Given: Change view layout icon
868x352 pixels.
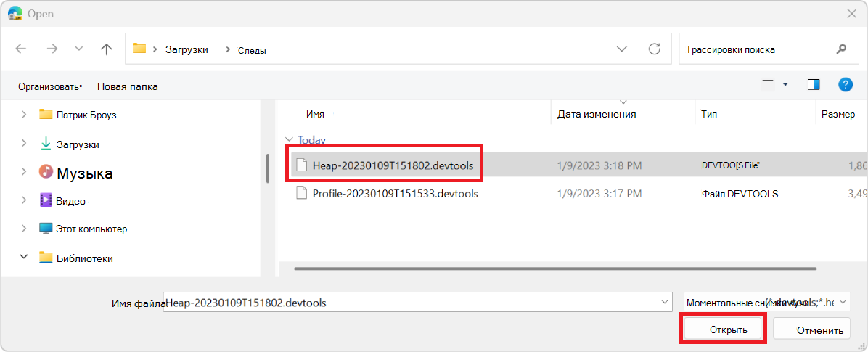Looking at the screenshot, I should point(768,85).
